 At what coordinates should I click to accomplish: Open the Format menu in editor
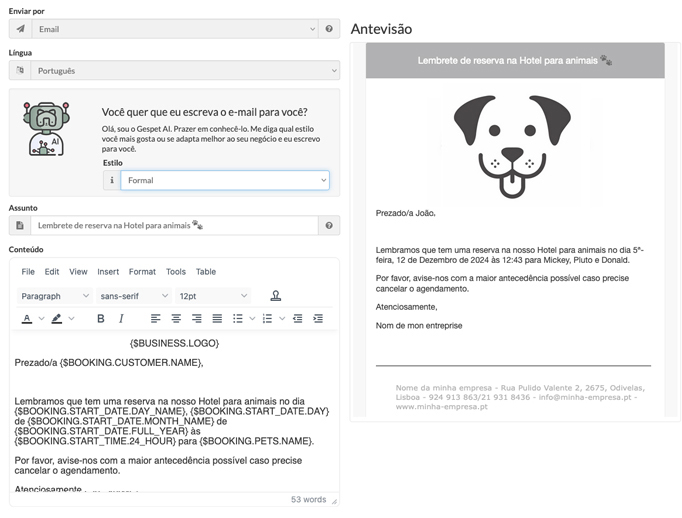(142, 271)
